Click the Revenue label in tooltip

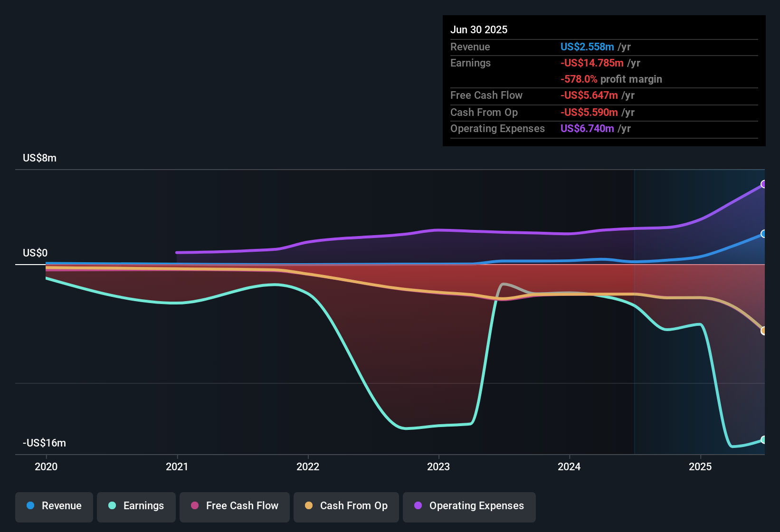[470, 47]
